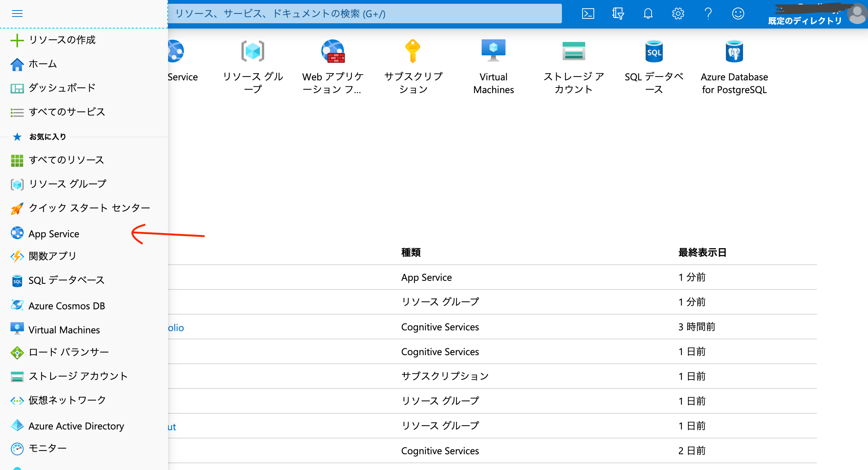Open Cloud Shell from top bar
Viewport: 868px width, 470px height.
tap(588, 14)
